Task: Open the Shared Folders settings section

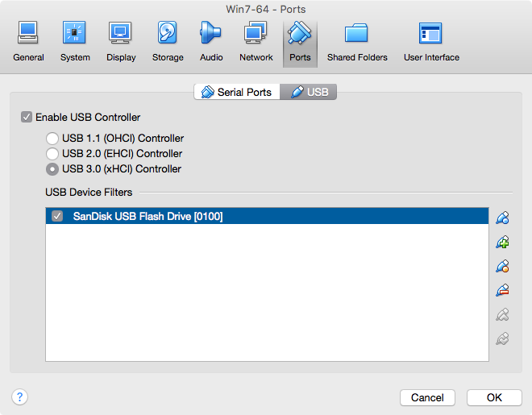Action: (357, 42)
